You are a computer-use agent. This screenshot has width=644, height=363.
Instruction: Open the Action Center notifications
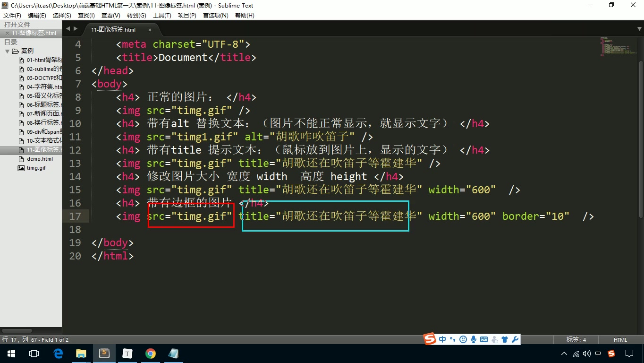tap(629, 354)
